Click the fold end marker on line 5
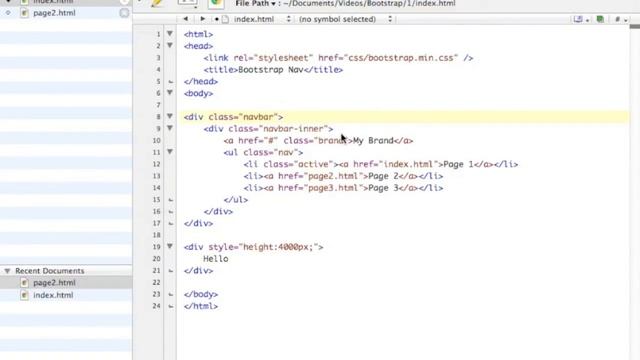Screen dimensions: 640x360 coord(170,82)
